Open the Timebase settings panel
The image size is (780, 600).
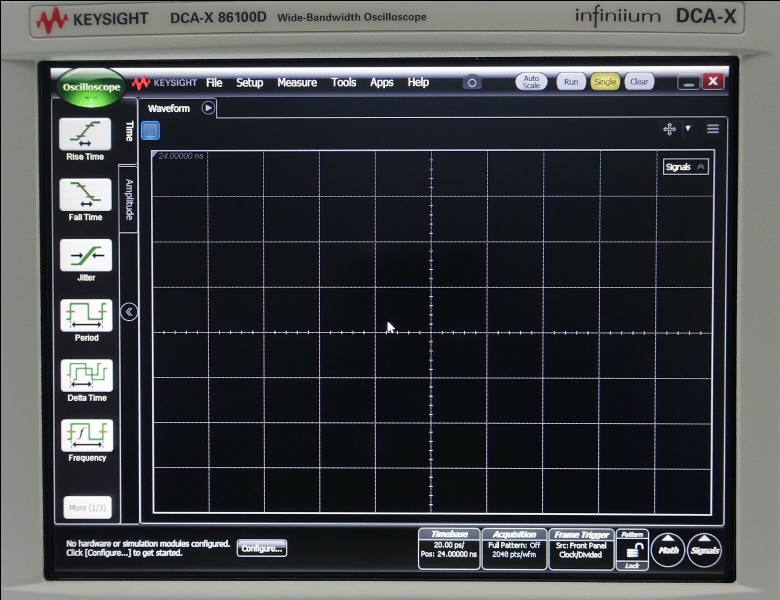pyautogui.click(x=449, y=549)
